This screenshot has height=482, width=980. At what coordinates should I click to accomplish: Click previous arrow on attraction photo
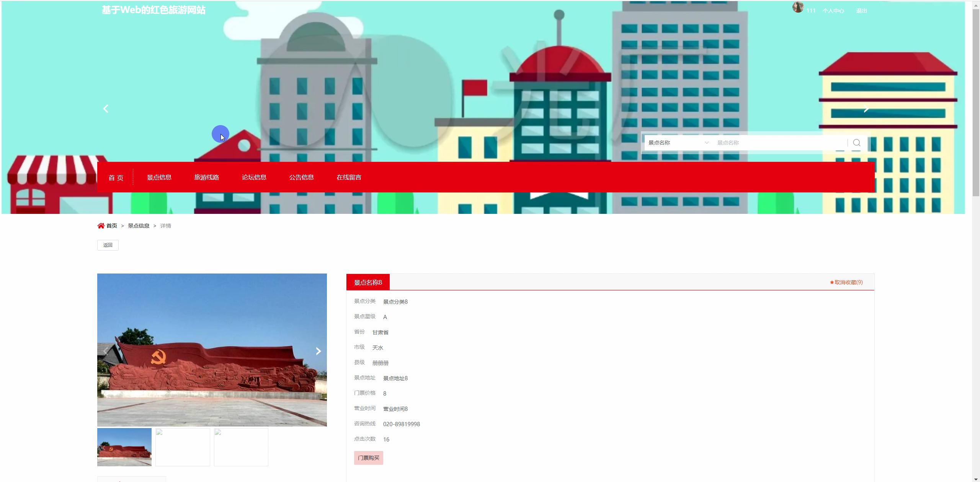pos(105,351)
